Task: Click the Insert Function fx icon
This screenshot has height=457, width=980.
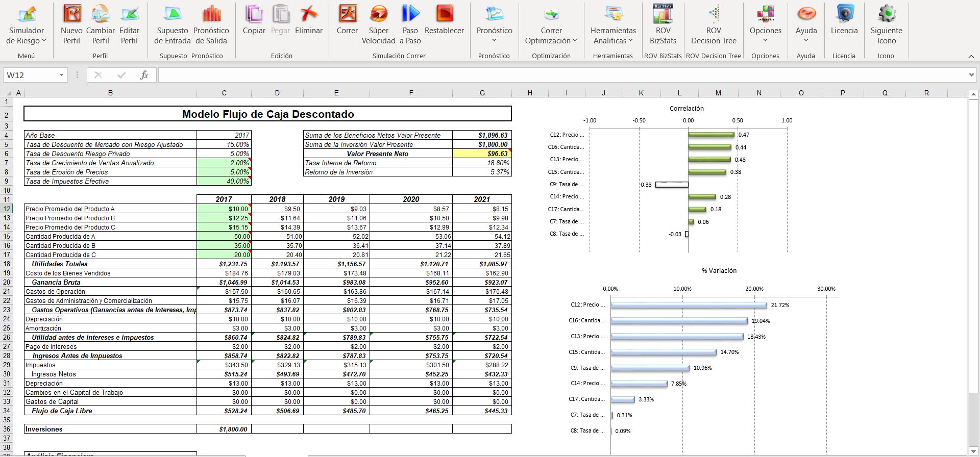Action: [144, 75]
